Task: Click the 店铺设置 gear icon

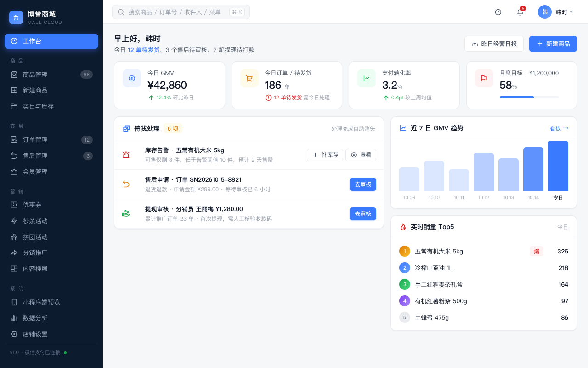Action: pyautogui.click(x=14, y=334)
